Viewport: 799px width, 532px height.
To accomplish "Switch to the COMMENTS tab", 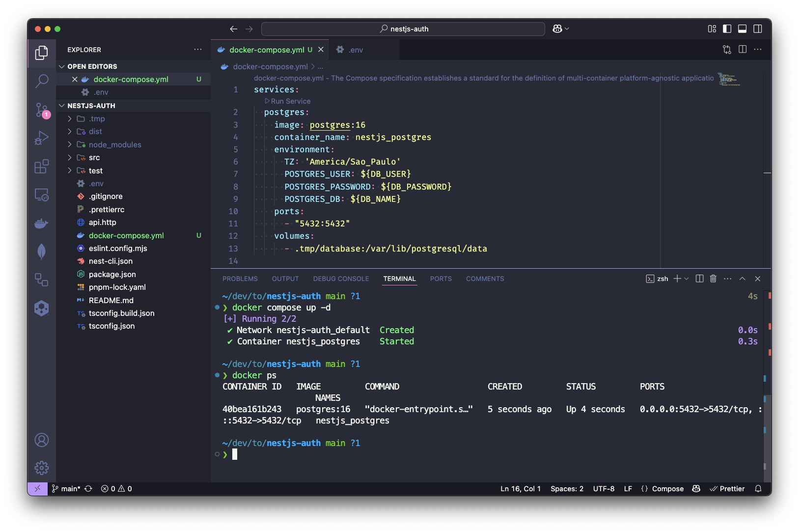I will click(x=485, y=279).
